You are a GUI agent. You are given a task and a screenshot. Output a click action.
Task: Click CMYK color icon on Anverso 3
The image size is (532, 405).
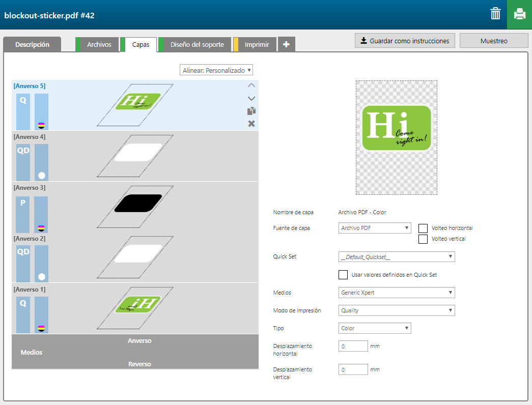tap(41, 227)
